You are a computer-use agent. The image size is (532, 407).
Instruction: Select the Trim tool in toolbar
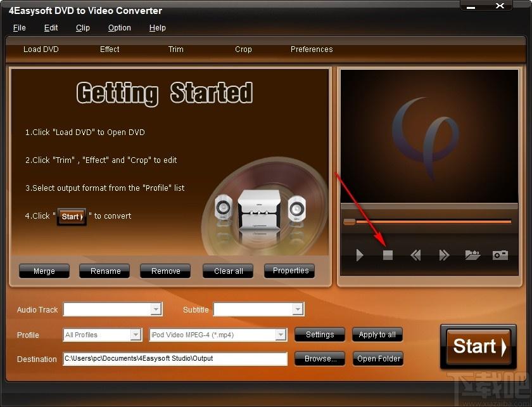pos(176,49)
